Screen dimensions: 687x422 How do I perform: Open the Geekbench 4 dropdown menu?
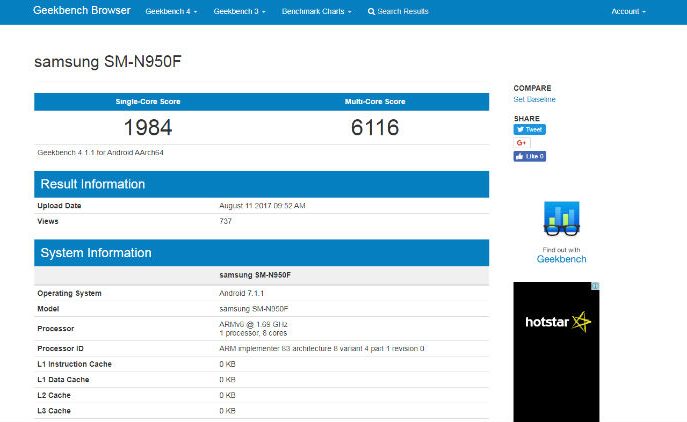point(171,11)
